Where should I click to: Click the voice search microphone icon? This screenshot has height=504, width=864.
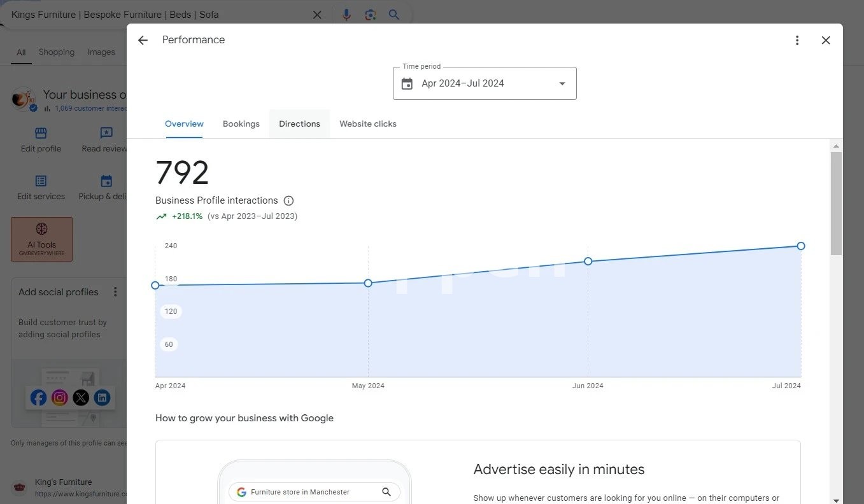tap(346, 15)
